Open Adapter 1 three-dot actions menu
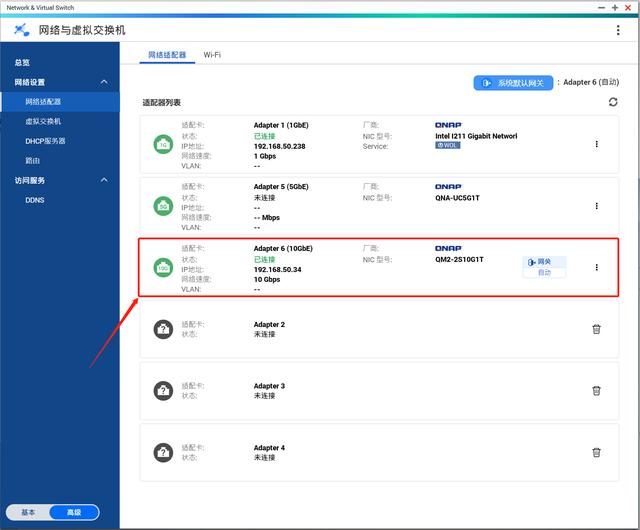Screen dimensions: 640x530 (x=596, y=144)
